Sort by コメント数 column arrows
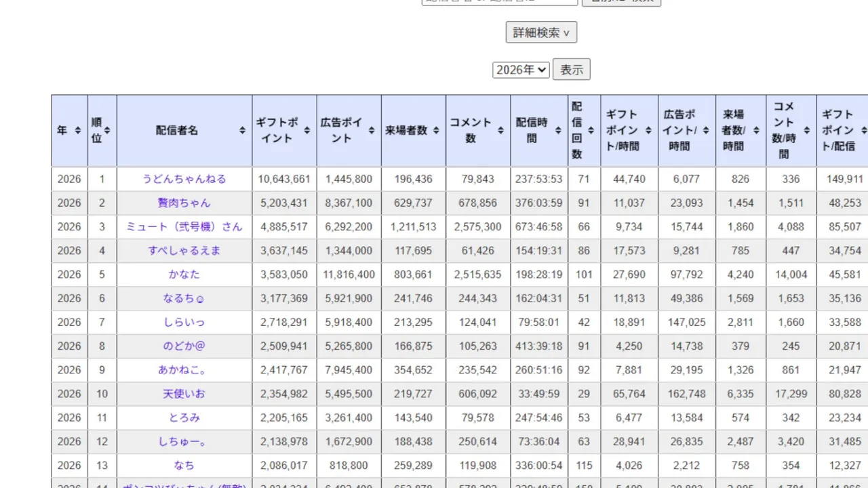868x488 pixels. click(500, 130)
